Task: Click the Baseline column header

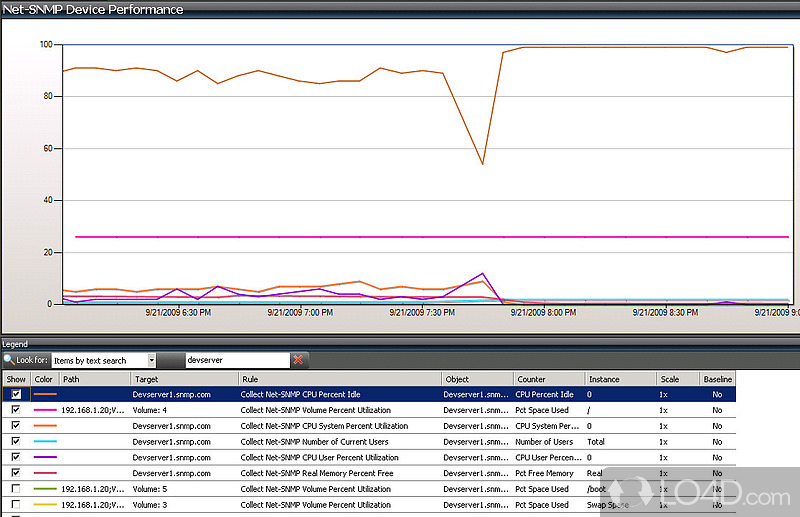Action: pos(717,379)
